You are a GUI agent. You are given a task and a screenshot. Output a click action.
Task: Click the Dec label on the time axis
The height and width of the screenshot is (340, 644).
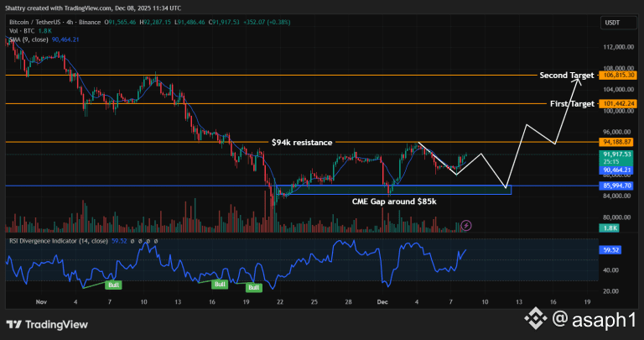[x=383, y=300]
